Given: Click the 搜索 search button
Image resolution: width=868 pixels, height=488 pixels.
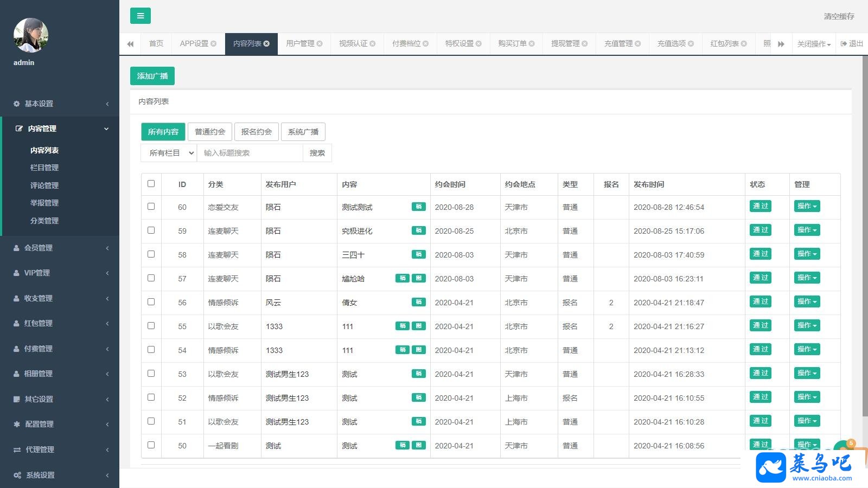Looking at the screenshot, I should [317, 153].
